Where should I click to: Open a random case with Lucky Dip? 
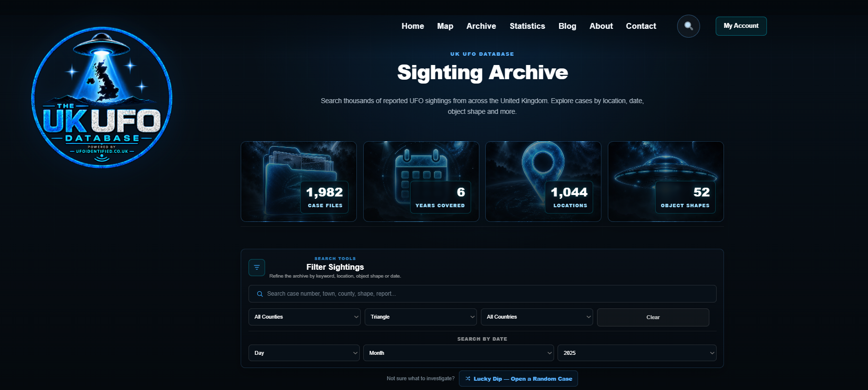518,379
